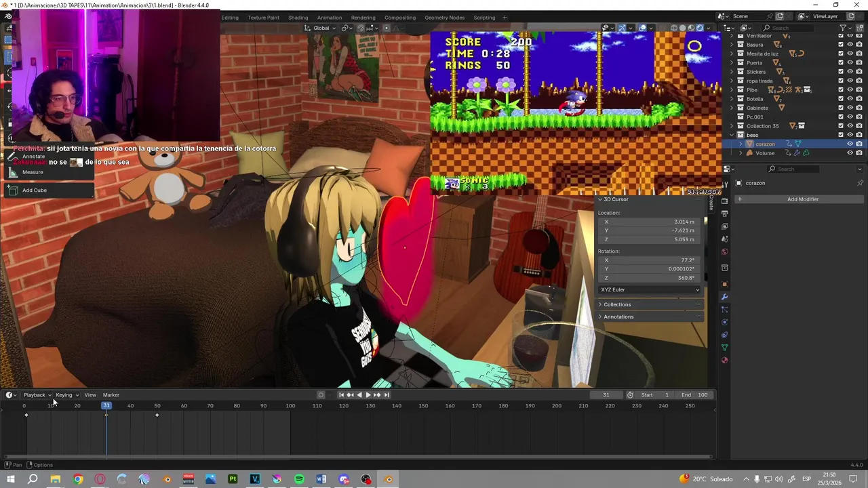Image resolution: width=868 pixels, height=488 pixels.
Task: Click the outliner new collection icon
Action: click(x=861, y=28)
